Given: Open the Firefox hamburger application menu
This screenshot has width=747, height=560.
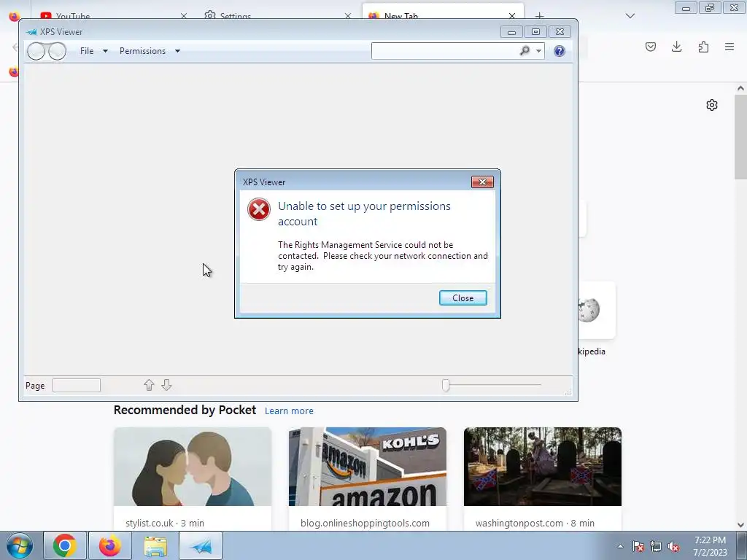Looking at the screenshot, I should pyautogui.click(x=729, y=47).
